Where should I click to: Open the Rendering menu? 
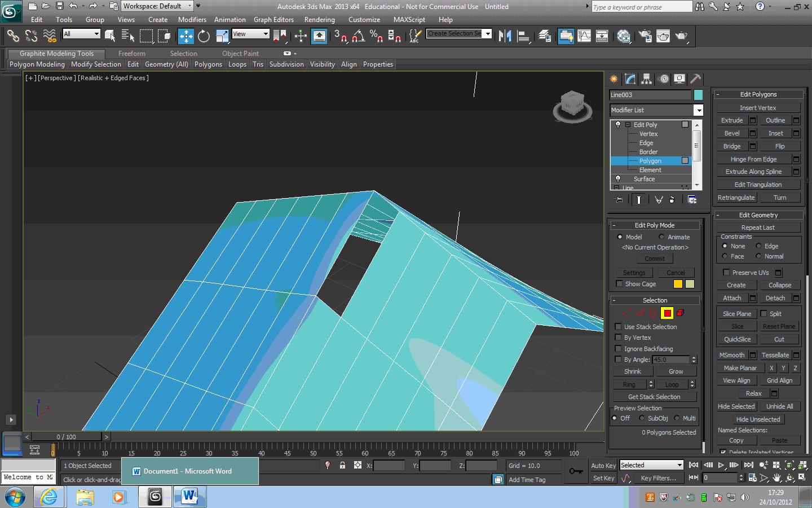coord(319,19)
